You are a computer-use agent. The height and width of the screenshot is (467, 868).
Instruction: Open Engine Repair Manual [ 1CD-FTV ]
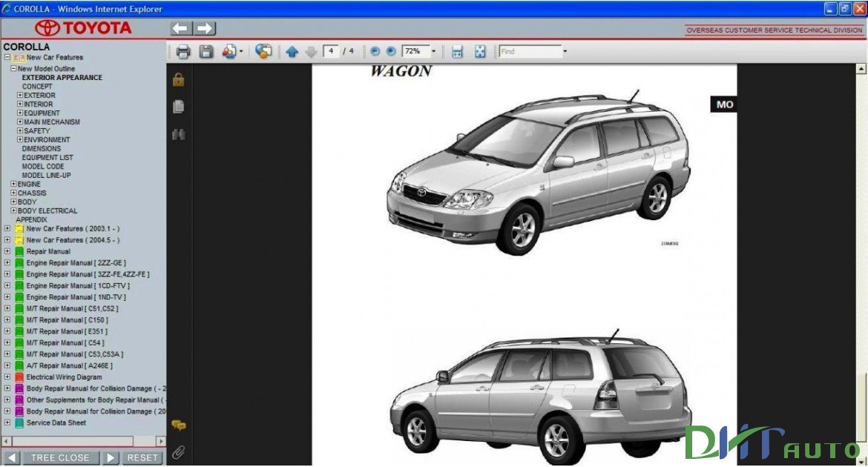(78, 286)
